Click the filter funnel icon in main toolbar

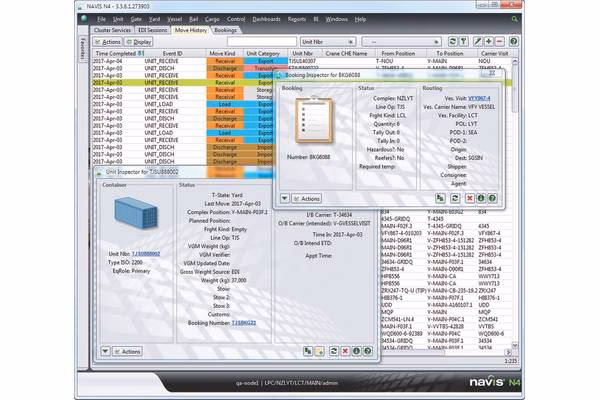pyautogui.click(x=463, y=41)
